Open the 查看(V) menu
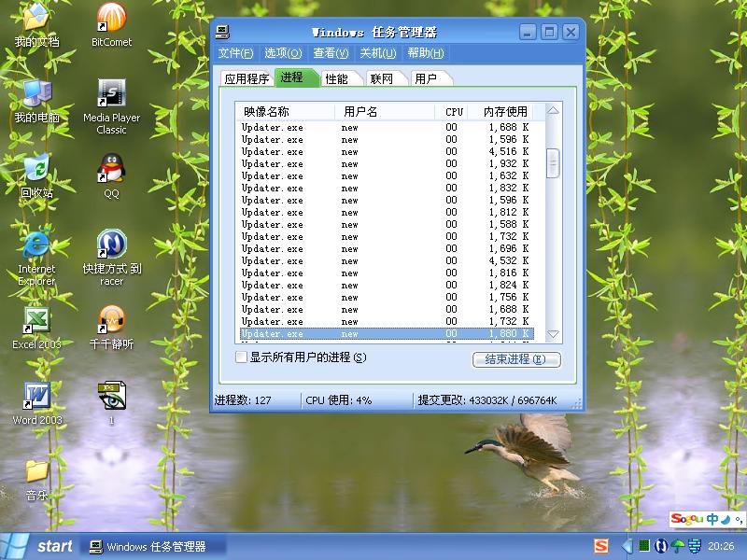The height and width of the screenshot is (560, 747). (331, 53)
